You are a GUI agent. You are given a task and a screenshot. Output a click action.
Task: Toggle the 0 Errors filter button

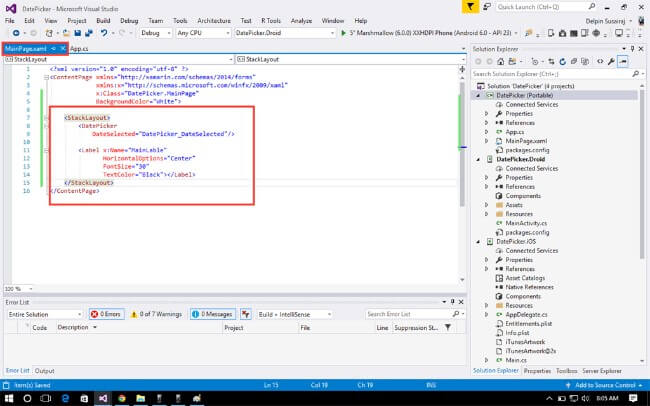pyautogui.click(x=106, y=314)
